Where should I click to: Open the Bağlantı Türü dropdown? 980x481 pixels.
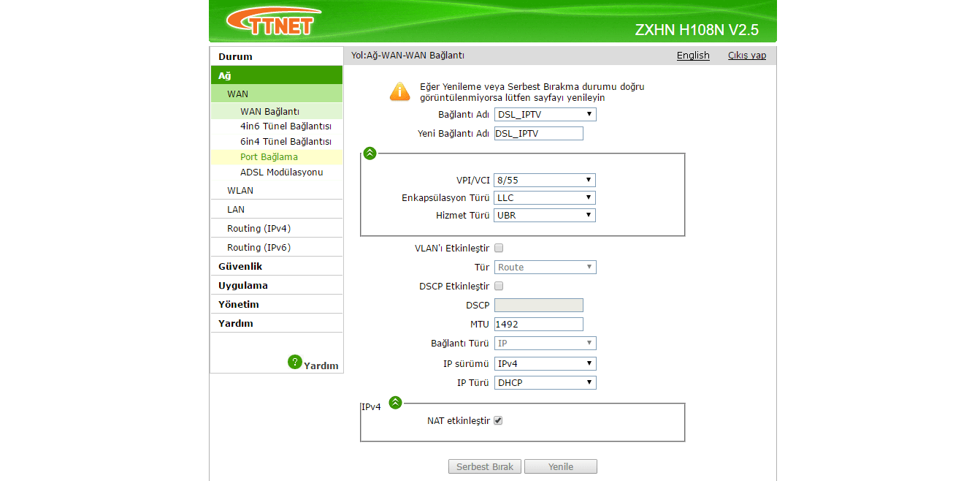point(545,344)
